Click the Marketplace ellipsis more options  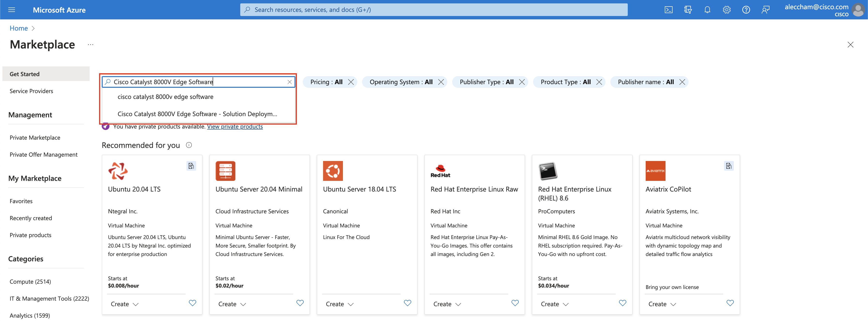coord(90,45)
